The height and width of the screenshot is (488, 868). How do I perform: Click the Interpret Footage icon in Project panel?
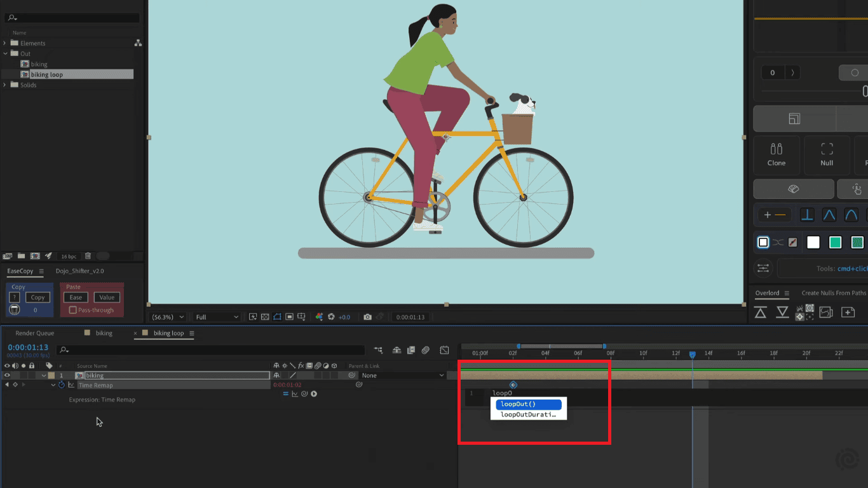pyautogui.click(x=8, y=256)
